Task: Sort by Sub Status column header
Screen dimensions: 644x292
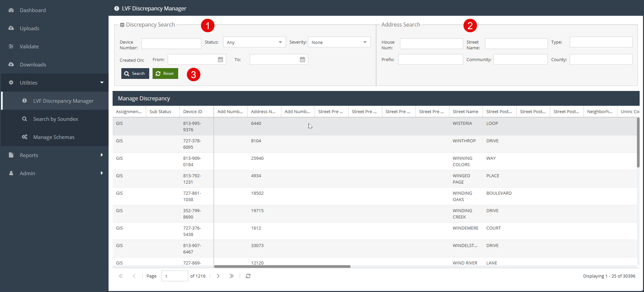Action: pos(163,111)
